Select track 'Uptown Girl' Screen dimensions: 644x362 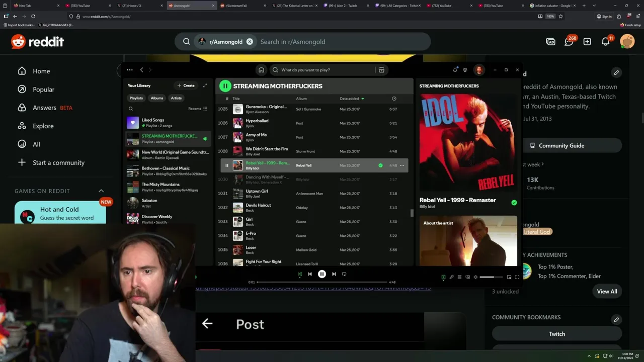coord(314,194)
